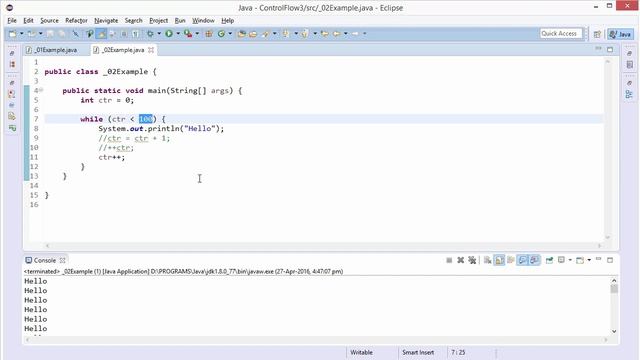The width and height of the screenshot is (640, 360).
Task: Open the Navigate menu
Action: coord(106,20)
